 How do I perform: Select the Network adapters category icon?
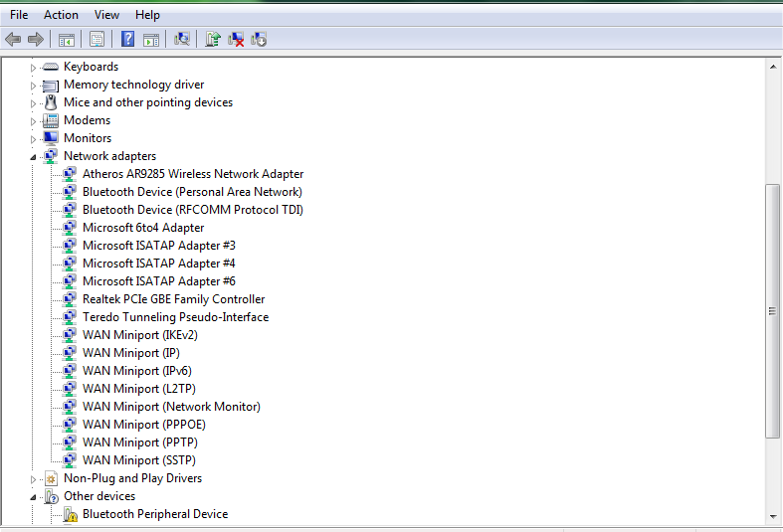(x=51, y=156)
